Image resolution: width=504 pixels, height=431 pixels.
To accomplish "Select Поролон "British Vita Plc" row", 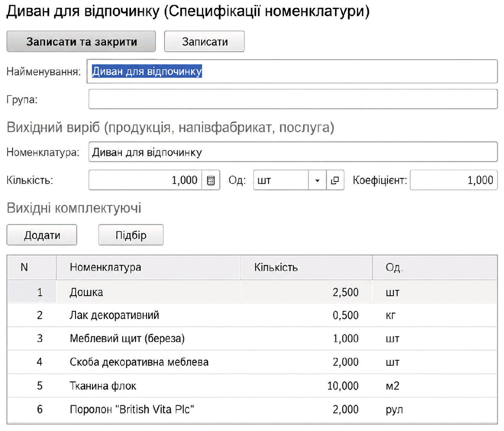I will (x=252, y=409).
